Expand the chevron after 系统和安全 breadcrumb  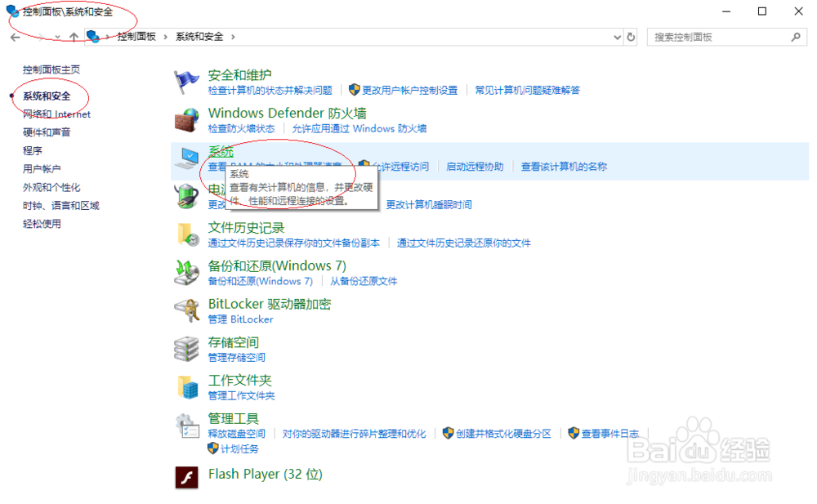point(233,37)
